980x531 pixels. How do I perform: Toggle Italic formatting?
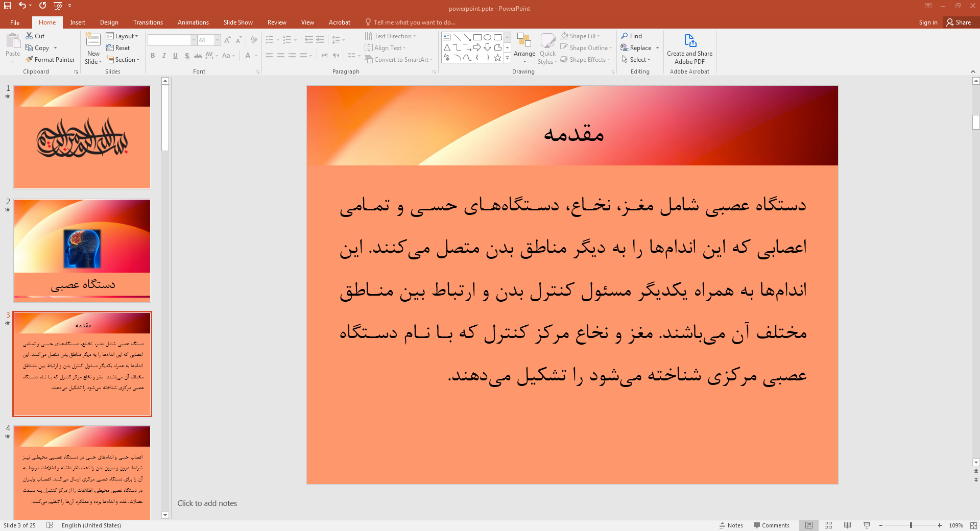pyautogui.click(x=164, y=56)
